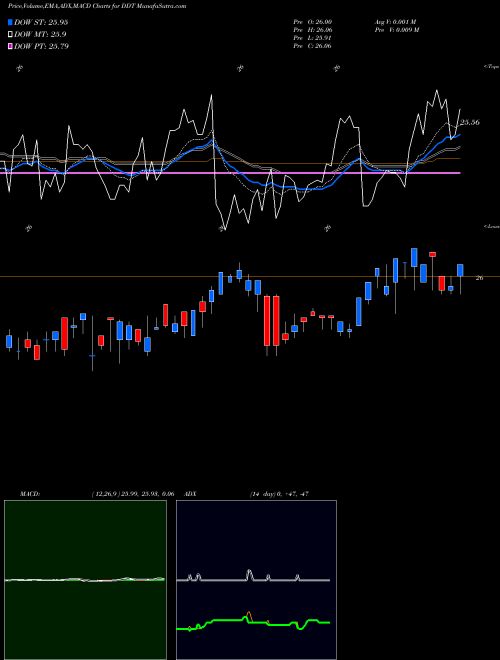Click the 26 price level label
Image resolution: width=500 pixels, height=660 pixels.
(479, 278)
